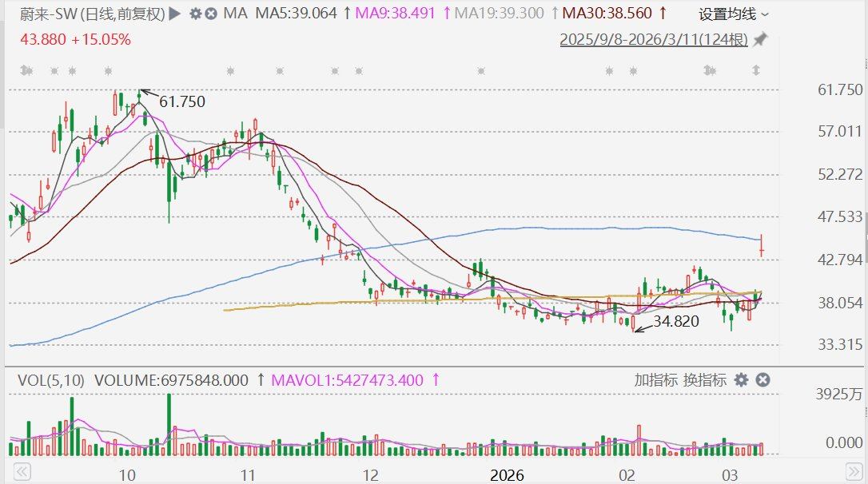Click the play triangle next to 蔚来-SW title

click(x=175, y=14)
